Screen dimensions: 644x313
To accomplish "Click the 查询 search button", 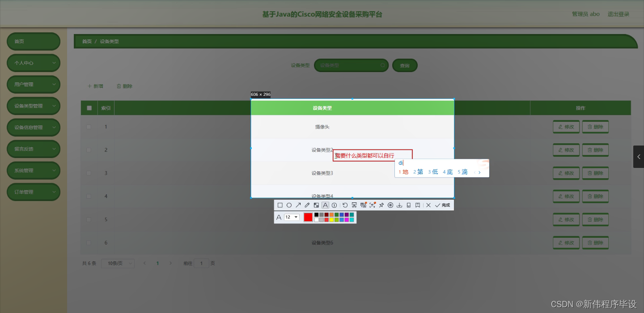I will coord(404,65).
